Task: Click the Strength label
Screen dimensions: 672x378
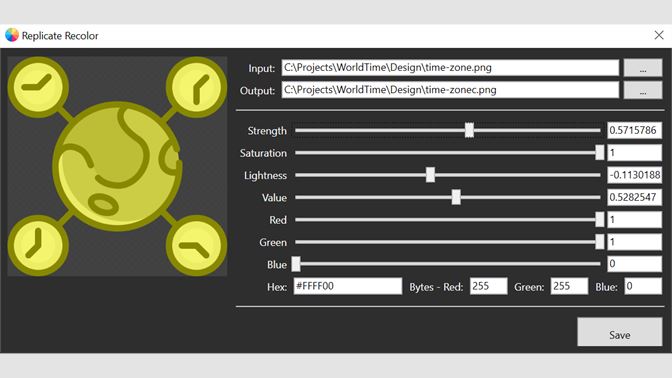Action: 267,131
